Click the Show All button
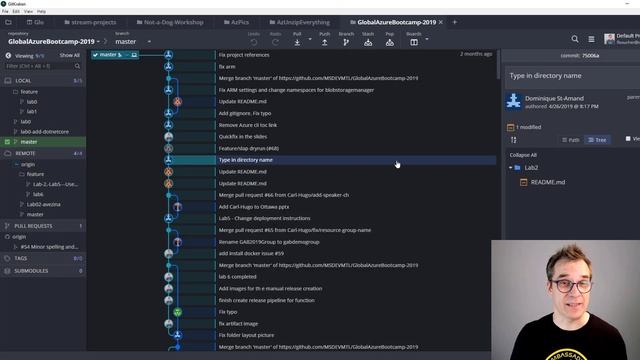 69,56
